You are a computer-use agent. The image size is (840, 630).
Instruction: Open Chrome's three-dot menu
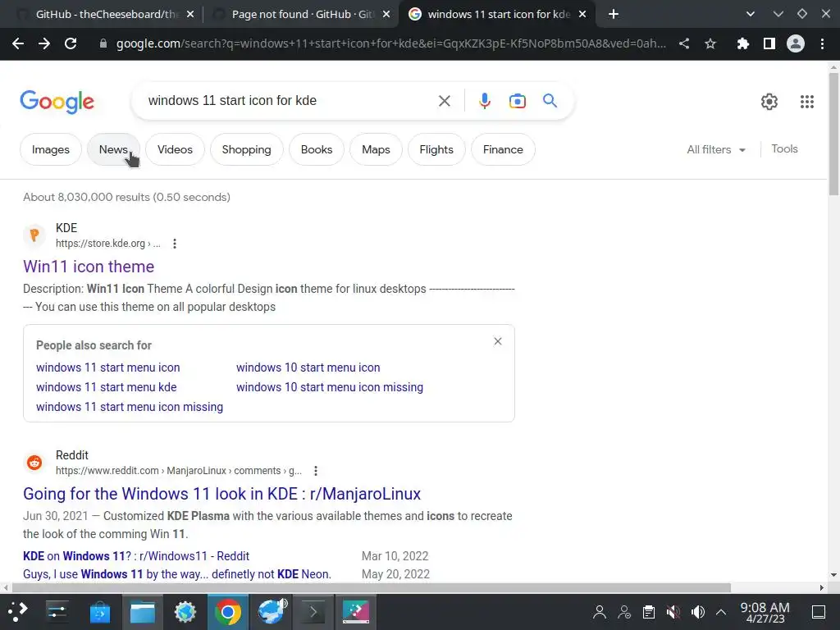coord(822,43)
